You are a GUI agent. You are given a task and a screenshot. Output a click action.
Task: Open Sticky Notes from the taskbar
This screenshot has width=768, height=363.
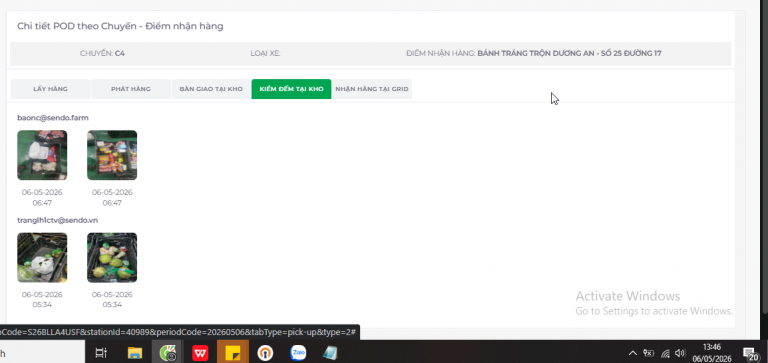coord(233,352)
